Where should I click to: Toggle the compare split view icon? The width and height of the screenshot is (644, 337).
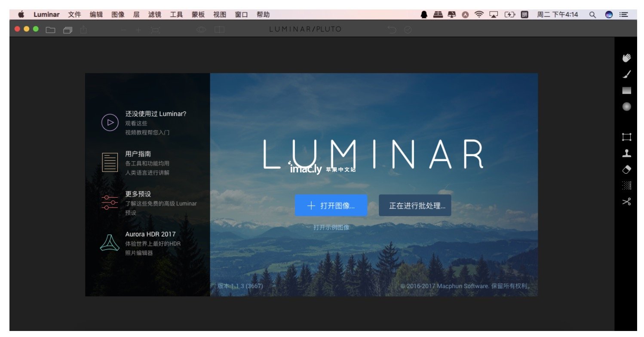[220, 30]
